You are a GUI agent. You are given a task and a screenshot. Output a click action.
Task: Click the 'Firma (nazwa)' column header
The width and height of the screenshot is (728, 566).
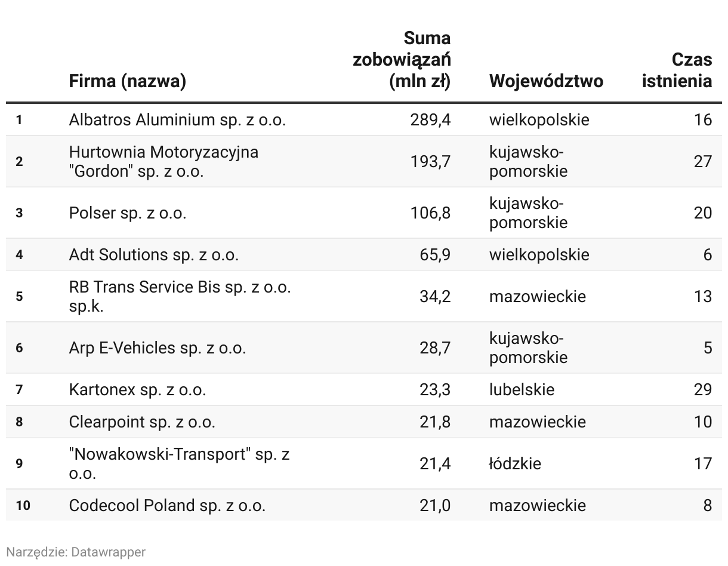tap(127, 81)
